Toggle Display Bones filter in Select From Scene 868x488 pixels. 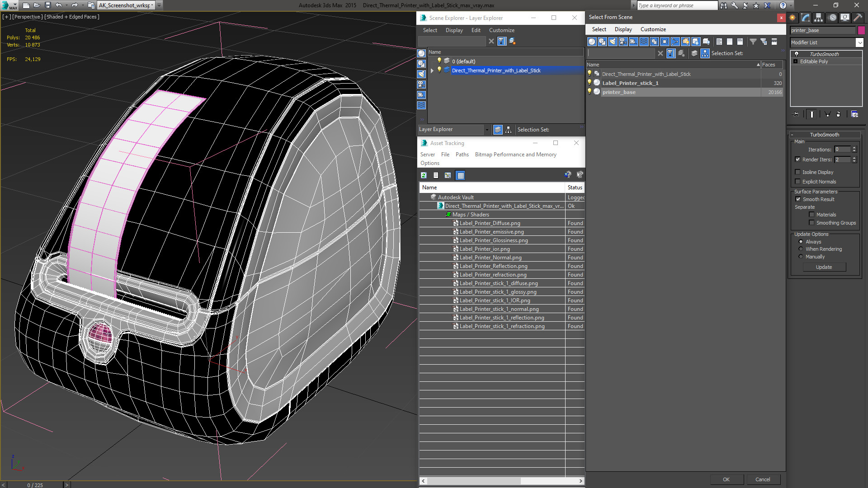click(x=675, y=42)
